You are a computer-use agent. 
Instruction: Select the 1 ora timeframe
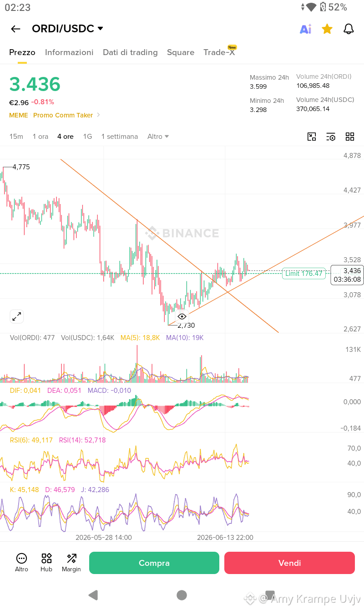tap(40, 137)
